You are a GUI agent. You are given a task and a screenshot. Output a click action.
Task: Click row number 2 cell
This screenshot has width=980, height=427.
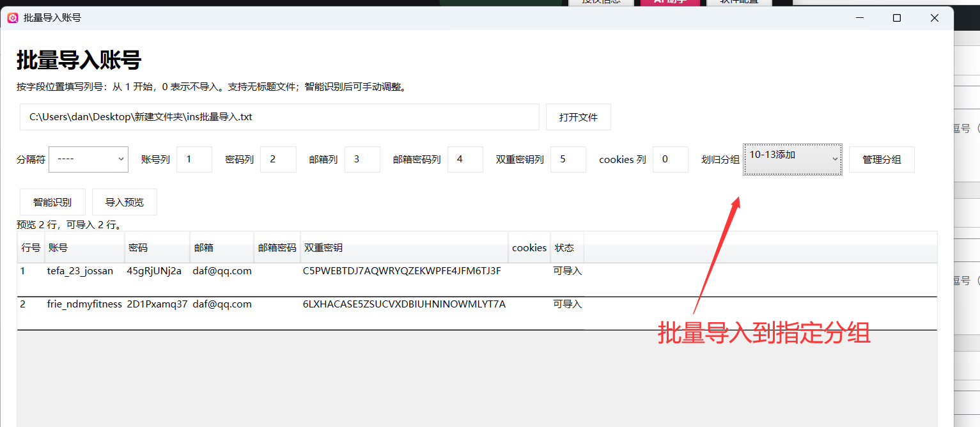23,304
